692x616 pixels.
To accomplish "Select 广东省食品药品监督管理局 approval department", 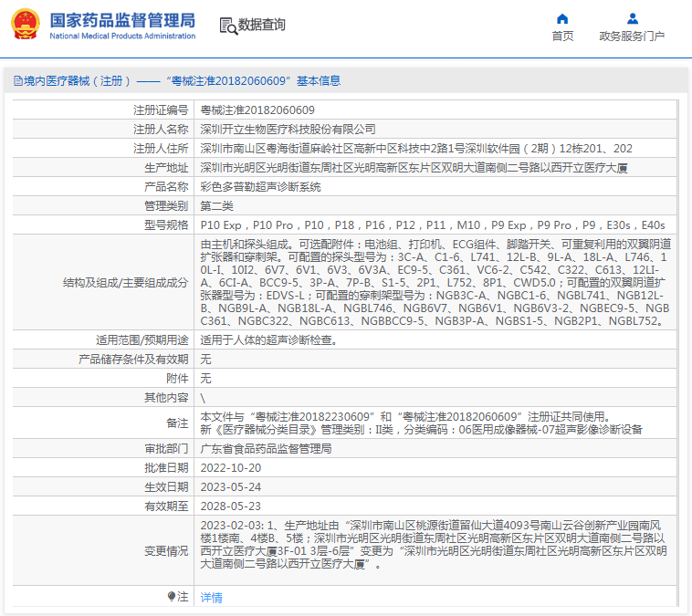I will pyautogui.click(x=267, y=449).
